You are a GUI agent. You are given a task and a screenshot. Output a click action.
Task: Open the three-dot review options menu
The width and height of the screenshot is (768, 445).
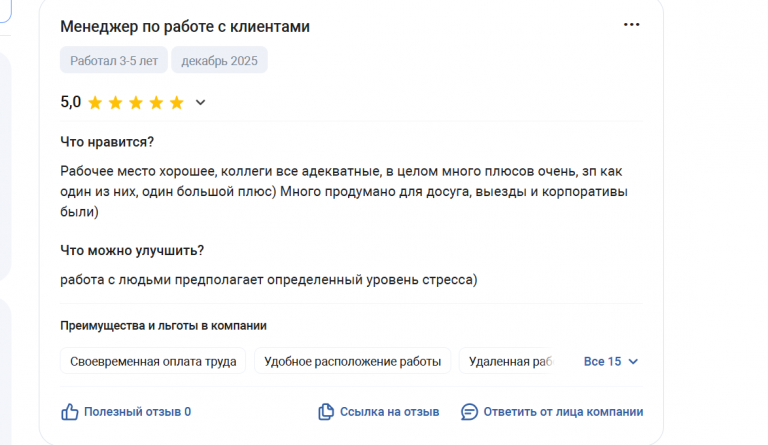(x=631, y=25)
